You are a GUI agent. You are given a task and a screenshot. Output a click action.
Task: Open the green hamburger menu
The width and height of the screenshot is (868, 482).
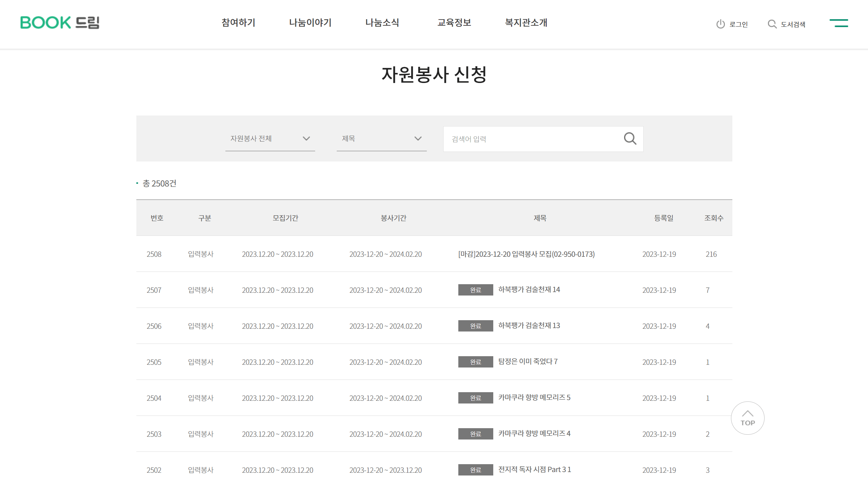click(x=839, y=23)
